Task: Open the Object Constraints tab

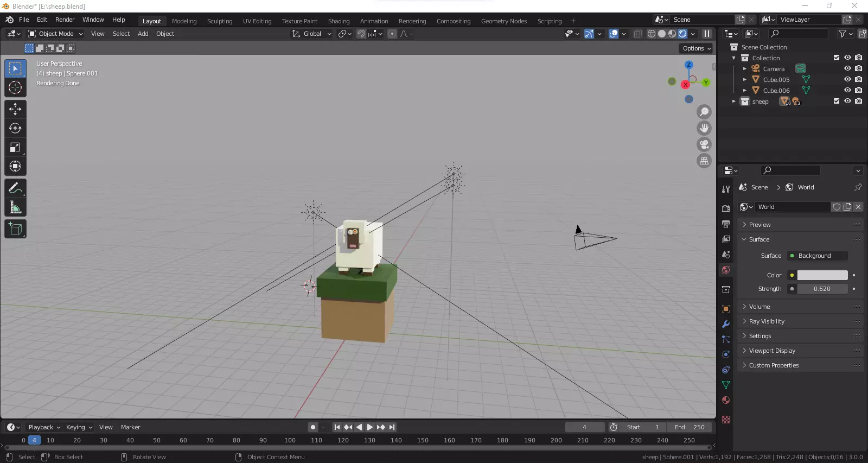Action: coord(726,370)
